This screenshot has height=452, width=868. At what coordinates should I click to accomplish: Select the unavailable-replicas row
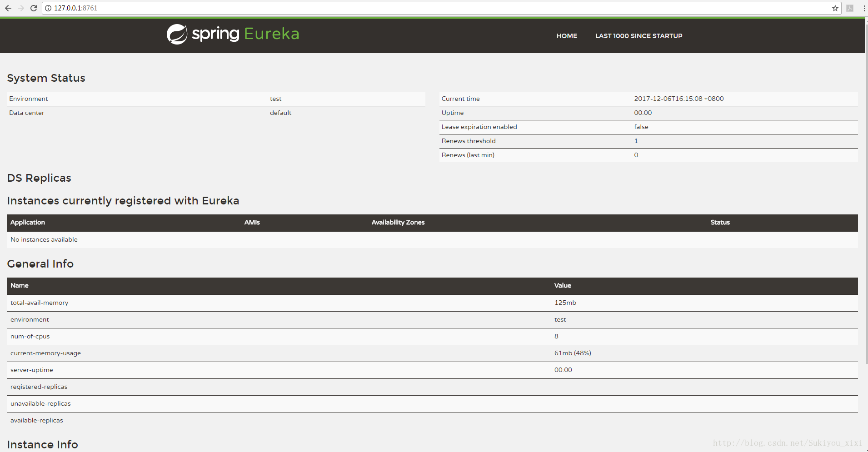[x=432, y=404]
